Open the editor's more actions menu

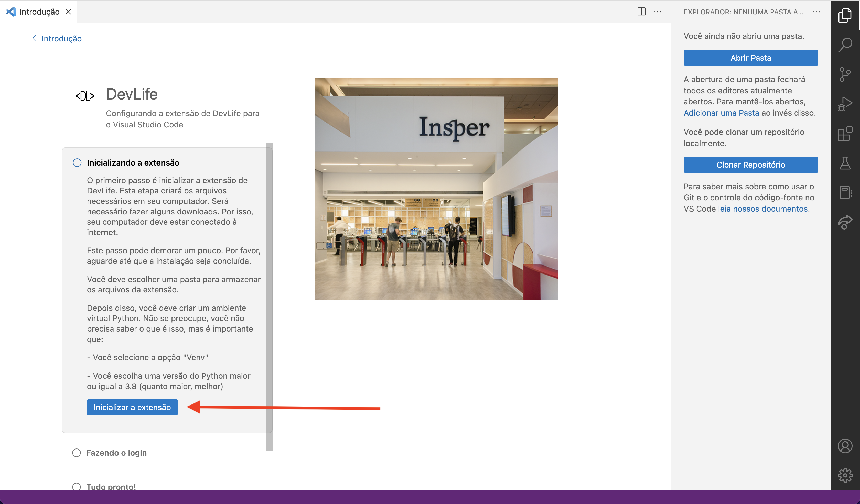click(x=657, y=12)
